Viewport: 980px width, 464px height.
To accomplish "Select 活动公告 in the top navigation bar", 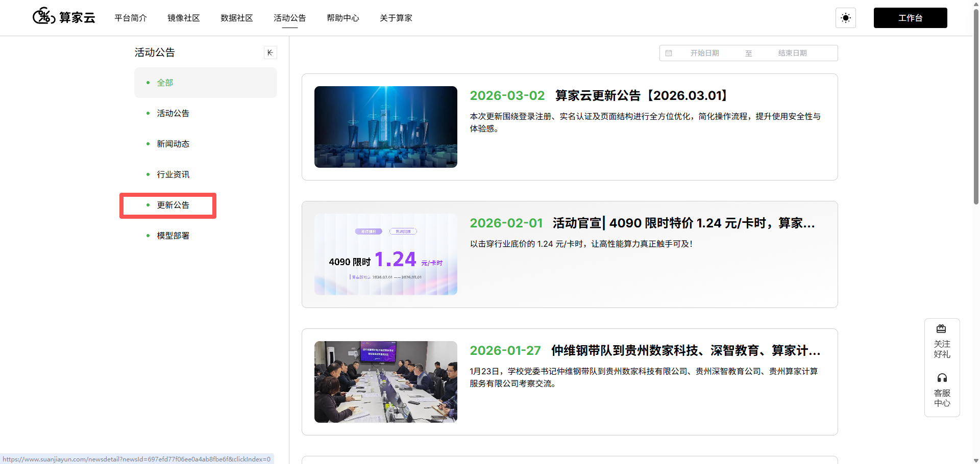I will tap(290, 18).
